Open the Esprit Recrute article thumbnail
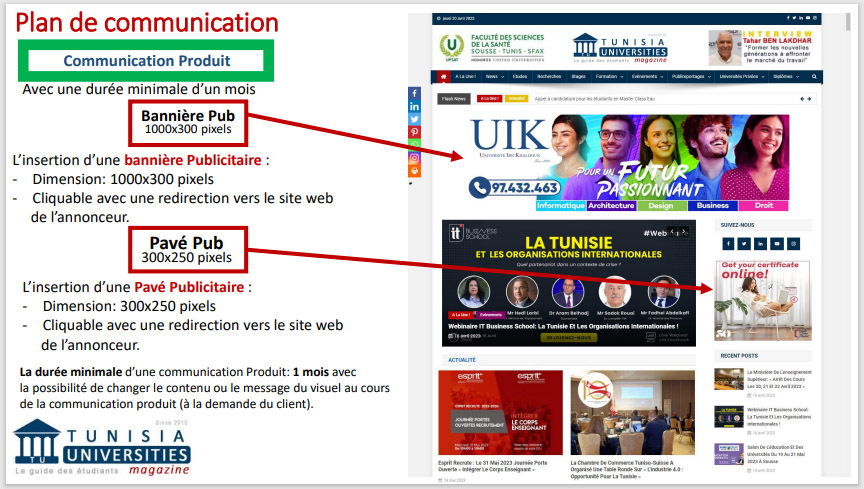 500,413
